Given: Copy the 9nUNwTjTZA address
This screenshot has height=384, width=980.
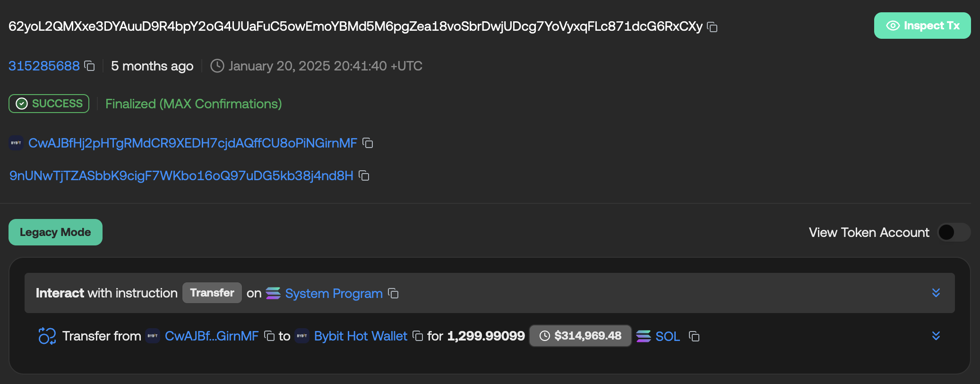Looking at the screenshot, I should click(x=364, y=175).
